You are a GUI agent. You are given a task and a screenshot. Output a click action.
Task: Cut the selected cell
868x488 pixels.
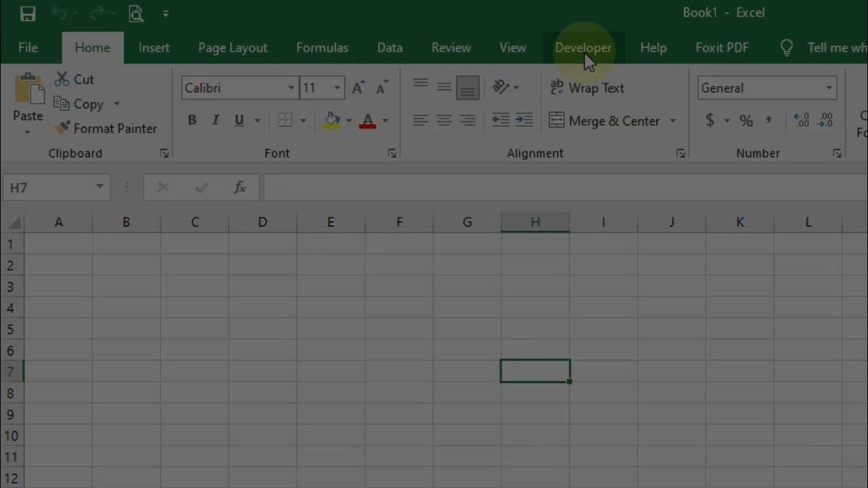pyautogui.click(x=74, y=79)
